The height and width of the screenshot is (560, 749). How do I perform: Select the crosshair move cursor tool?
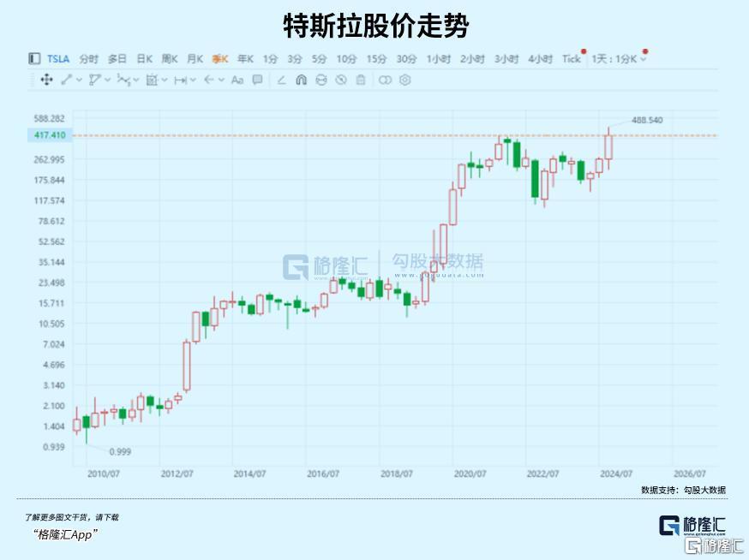click(47, 80)
